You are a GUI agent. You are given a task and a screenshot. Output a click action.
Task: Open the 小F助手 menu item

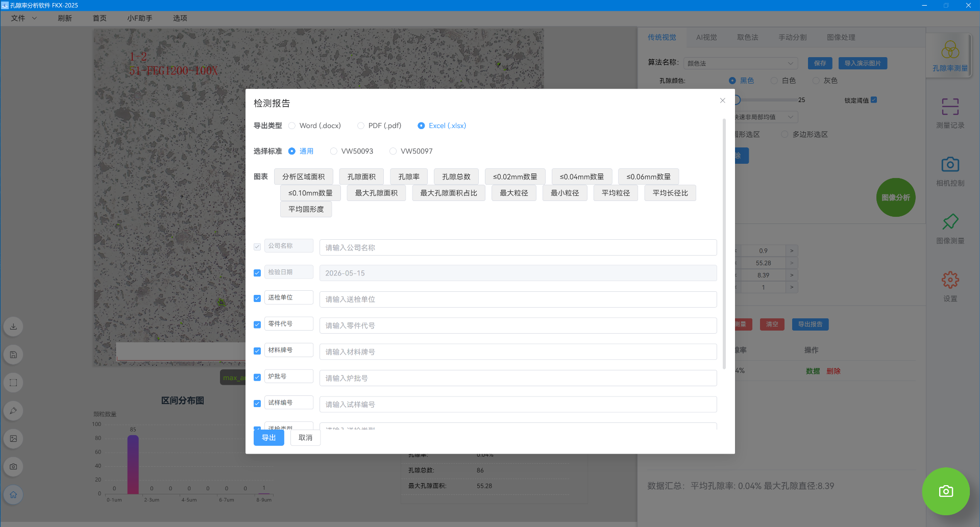[140, 18]
